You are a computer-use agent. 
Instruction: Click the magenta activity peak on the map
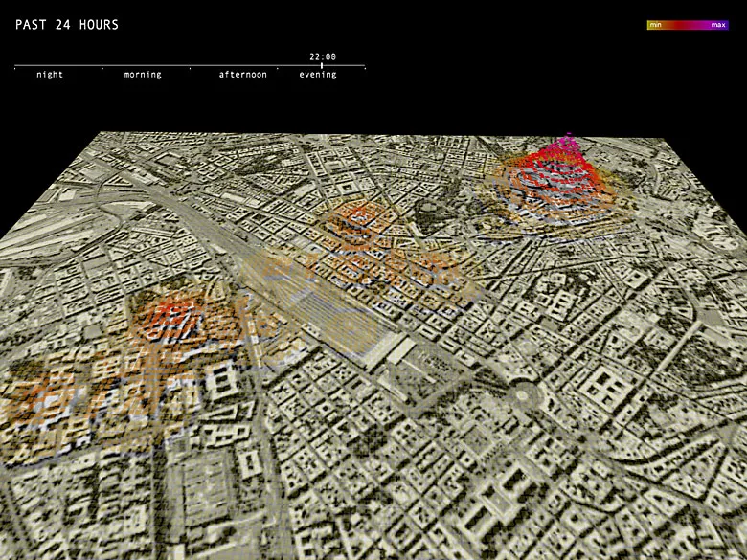pos(567,146)
